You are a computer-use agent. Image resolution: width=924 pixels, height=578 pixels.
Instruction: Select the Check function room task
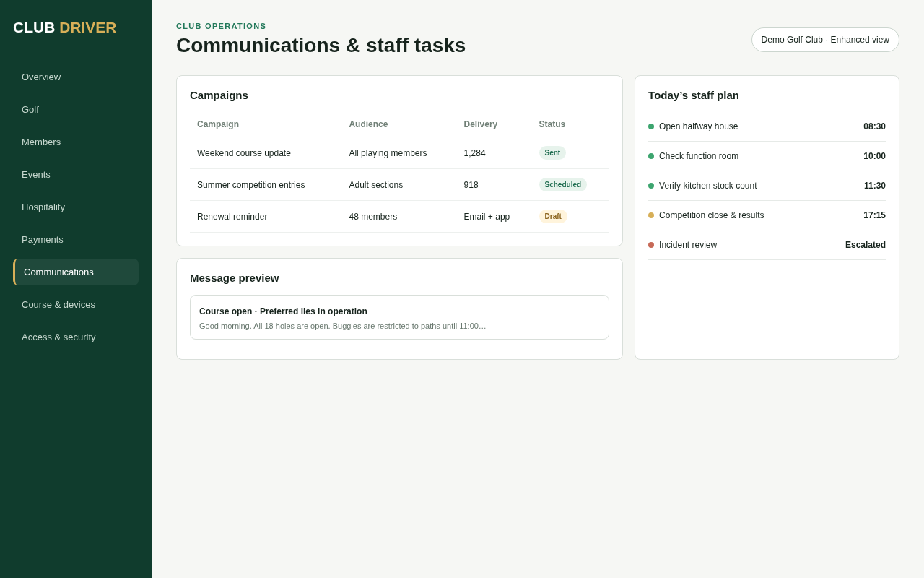click(x=767, y=156)
